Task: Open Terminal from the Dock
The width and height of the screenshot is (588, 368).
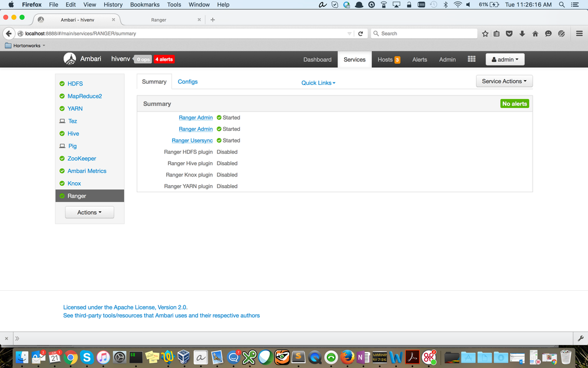Action: pyautogui.click(x=136, y=357)
